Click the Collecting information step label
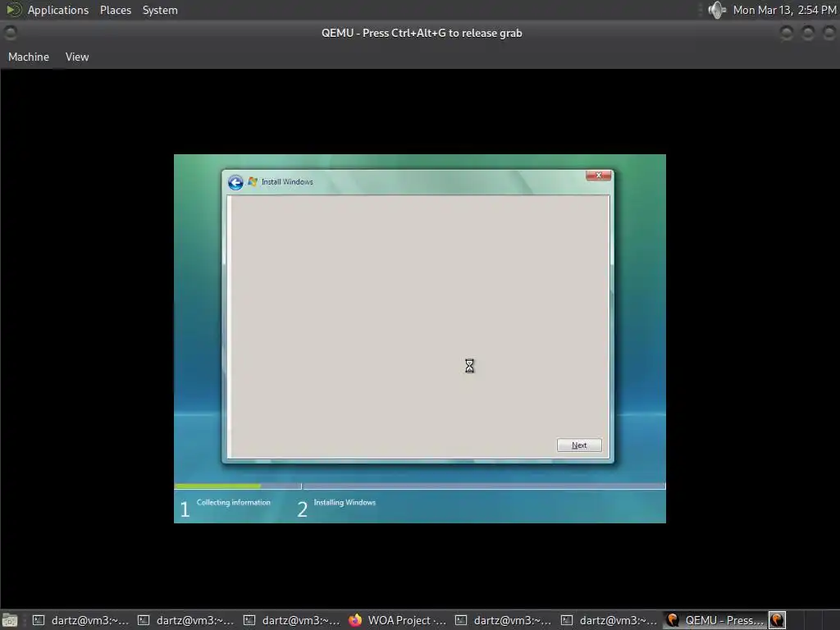 (x=234, y=503)
